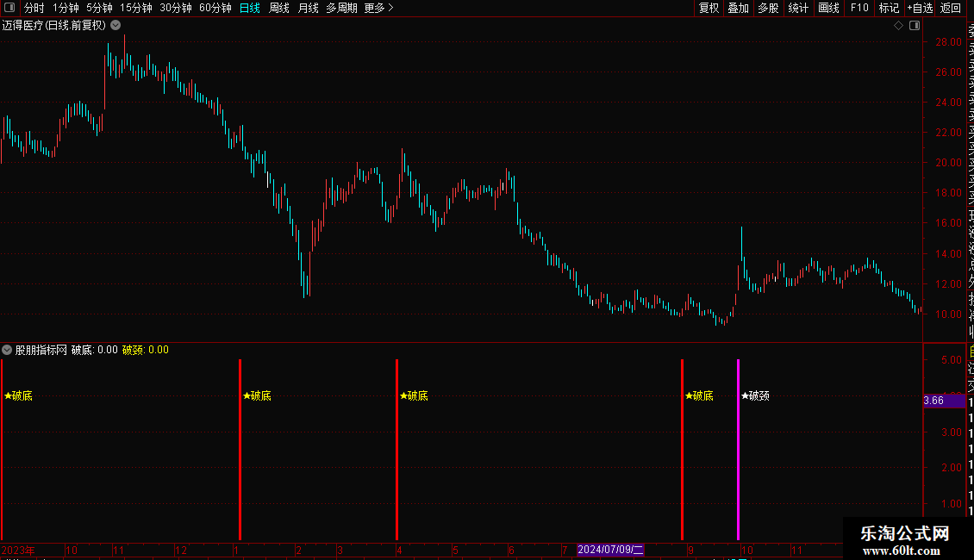974x560 pixels.
Task: Expand the 股朋指标网 indicator dropdown
Action: click(7, 350)
